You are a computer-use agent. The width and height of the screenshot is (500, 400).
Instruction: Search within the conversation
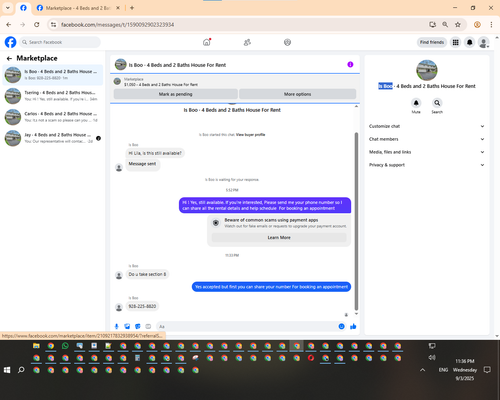[437, 103]
